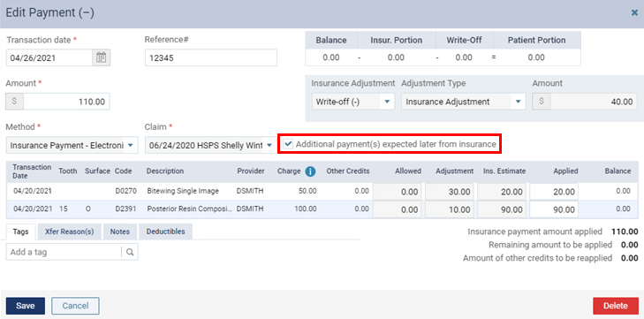
Task: Expand the Method dropdown
Action: pyautogui.click(x=131, y=145)
